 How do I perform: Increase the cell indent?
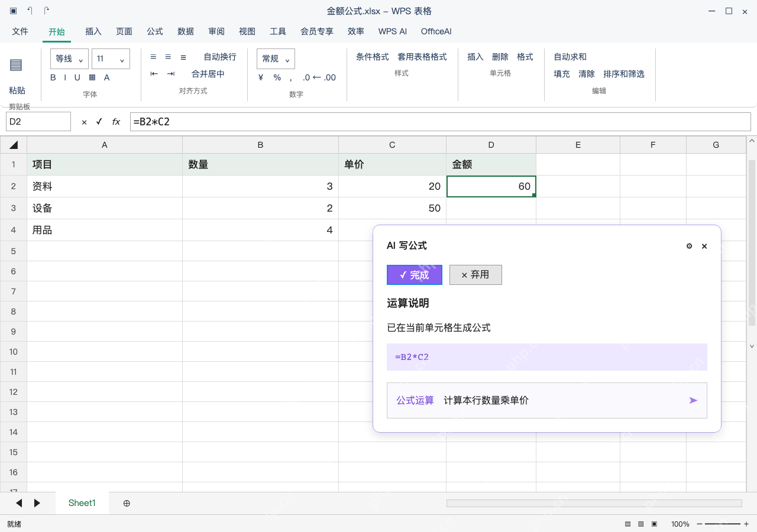click(x=171, y=74)
